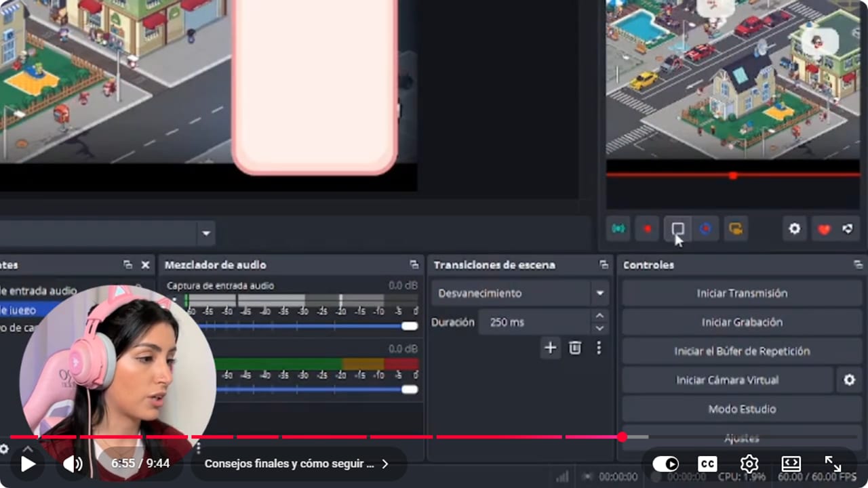Decrease the Duración value with the down arrow
This screenshot has height=488, width=868.
(x=599, y=329)
